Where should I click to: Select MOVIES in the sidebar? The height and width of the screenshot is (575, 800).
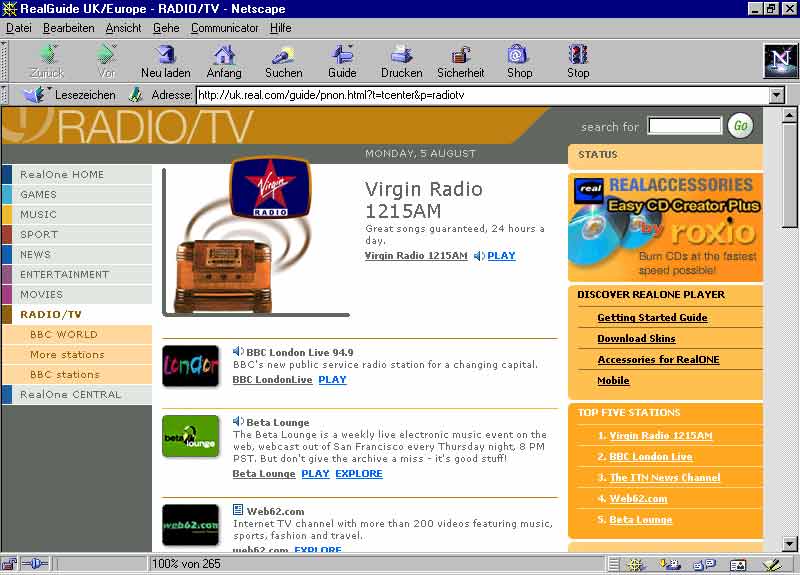tap(77, 294)
